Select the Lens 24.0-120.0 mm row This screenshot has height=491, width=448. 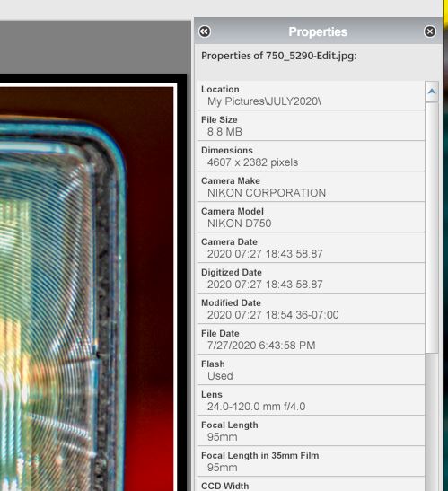pos(311,400)
